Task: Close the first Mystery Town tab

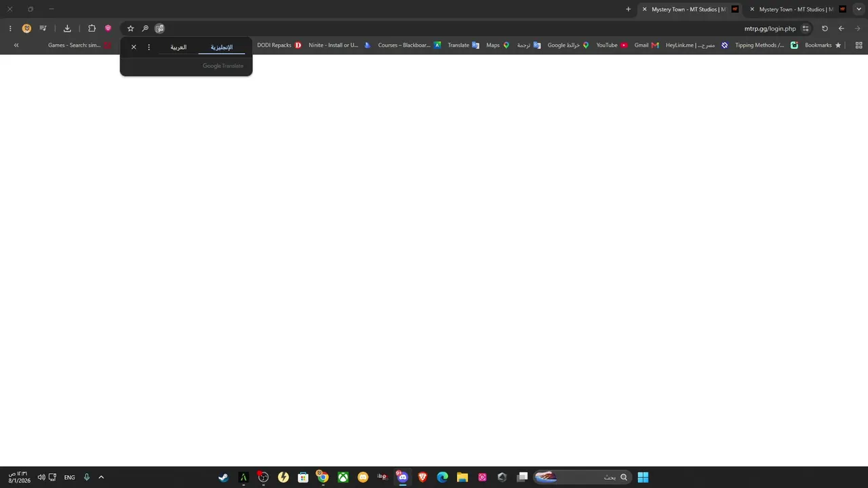Action: [645, 9]
